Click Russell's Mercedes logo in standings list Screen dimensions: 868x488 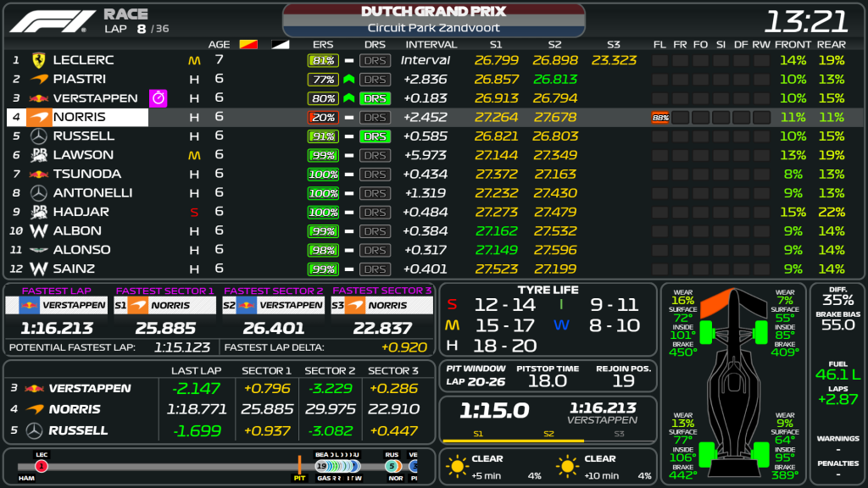38,136
